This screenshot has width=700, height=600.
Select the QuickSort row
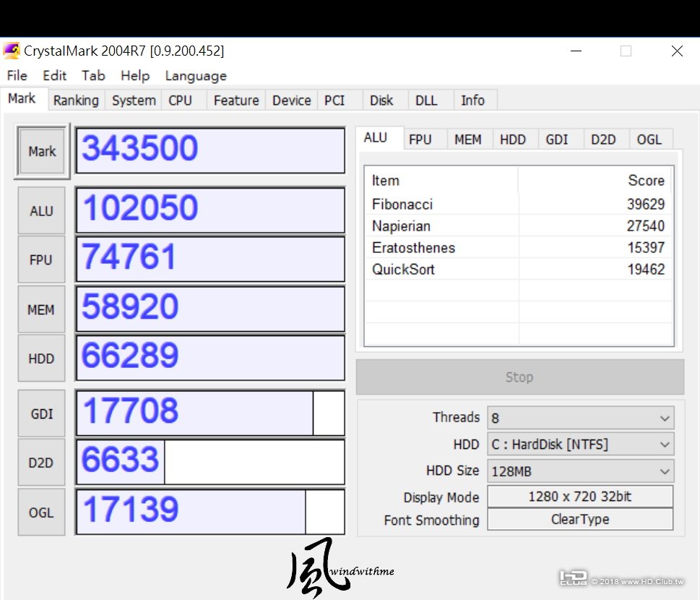pyautogui.click(x=519, y=269)
